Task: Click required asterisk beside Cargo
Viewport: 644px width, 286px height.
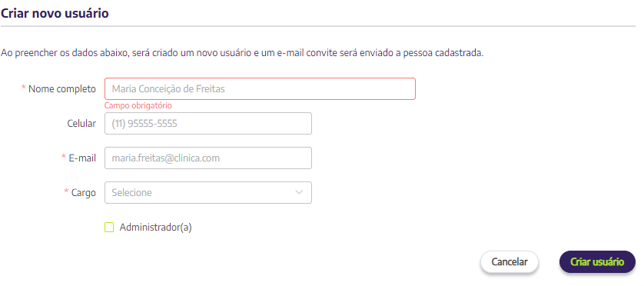Action: click(66, 191)
